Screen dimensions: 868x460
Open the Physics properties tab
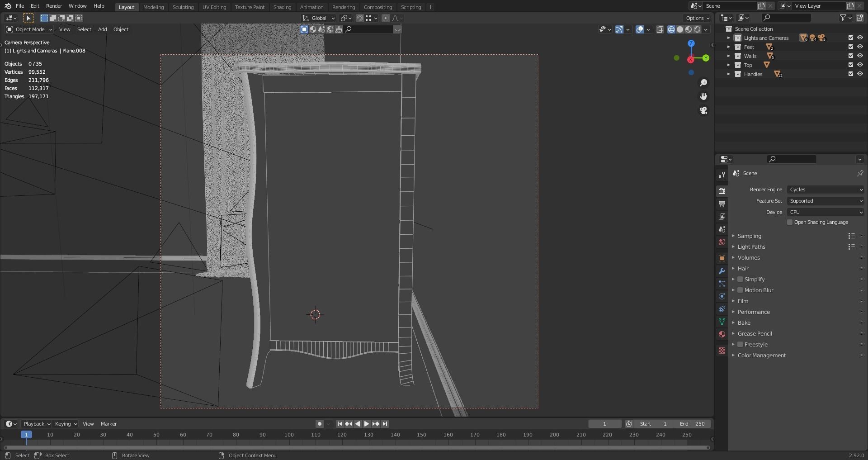(722, 296)
